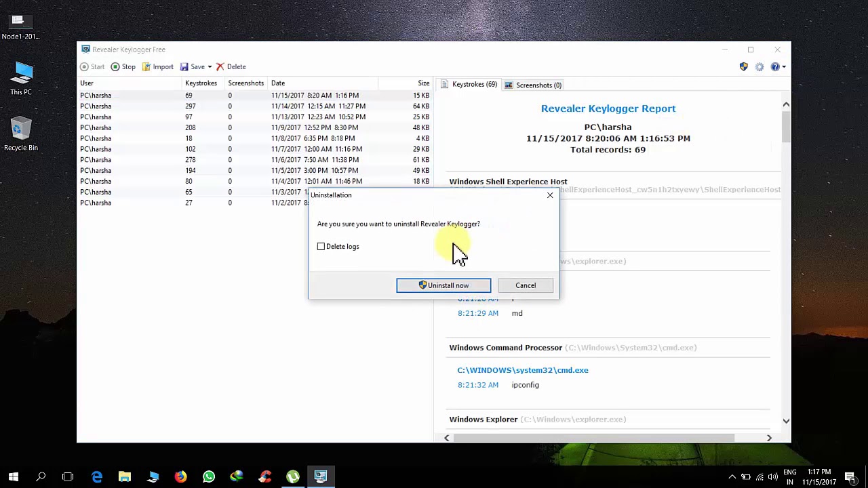Click the red Delete icon in toolbar
The height and width of the screenshot is (488, 868).
point(220,66)
